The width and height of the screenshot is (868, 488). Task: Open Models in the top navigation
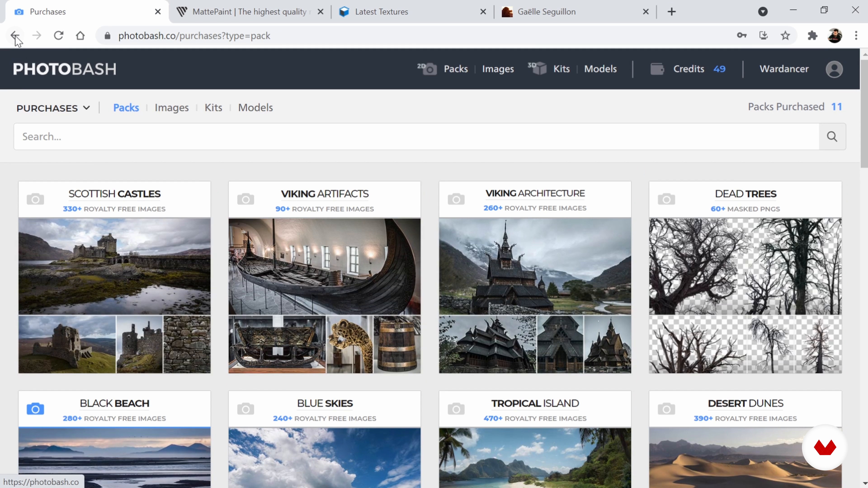click(x=600, y=69)
